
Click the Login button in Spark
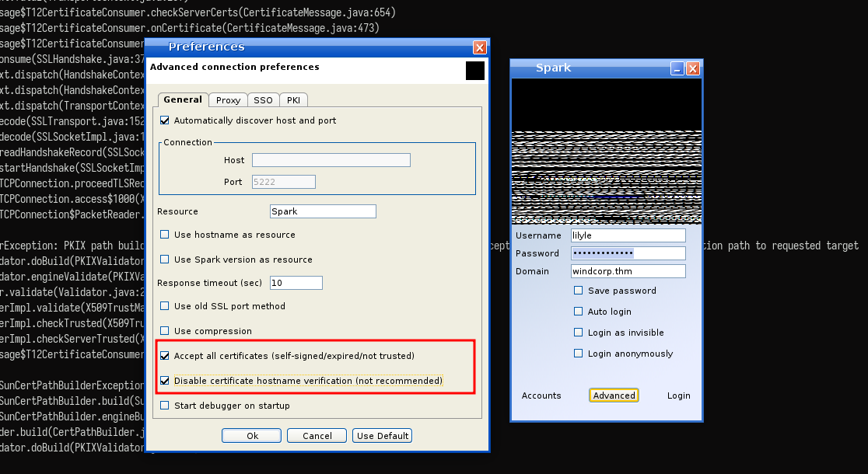(679, 396)
